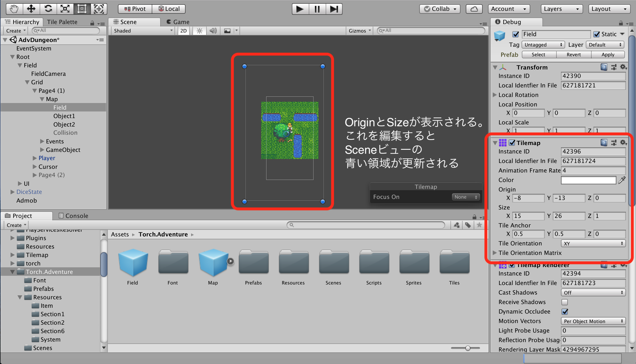Image resolution: width=636 pixels, height=364 pixels.
Task: Open Focus On None dropdown
Action: coord(466,197)
